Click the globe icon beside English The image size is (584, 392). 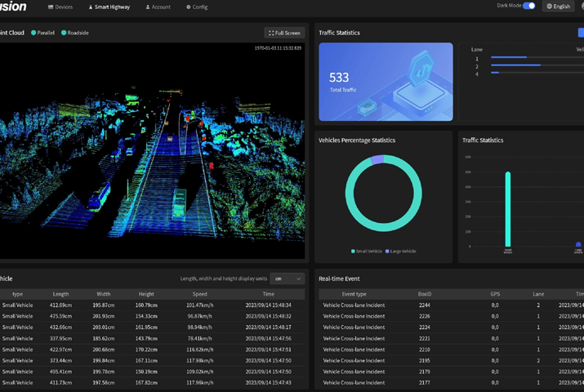pyautogui.click(x=550, y=7)
